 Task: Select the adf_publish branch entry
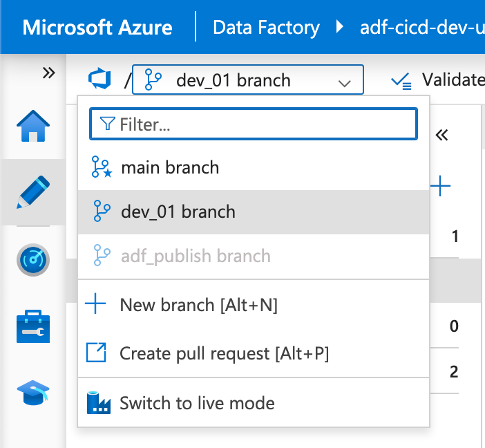pos(254,256)
